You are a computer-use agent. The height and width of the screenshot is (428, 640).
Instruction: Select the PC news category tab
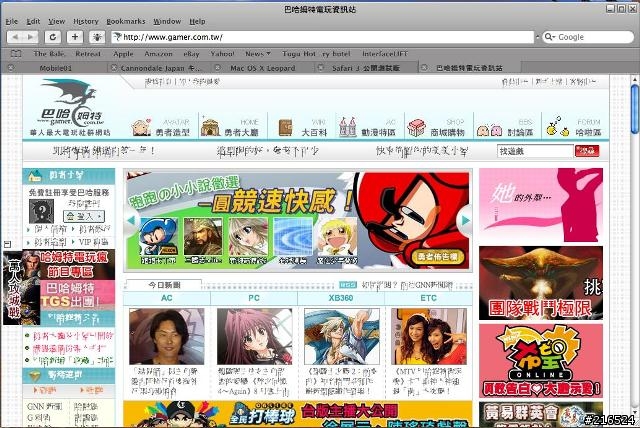(254, 298)
